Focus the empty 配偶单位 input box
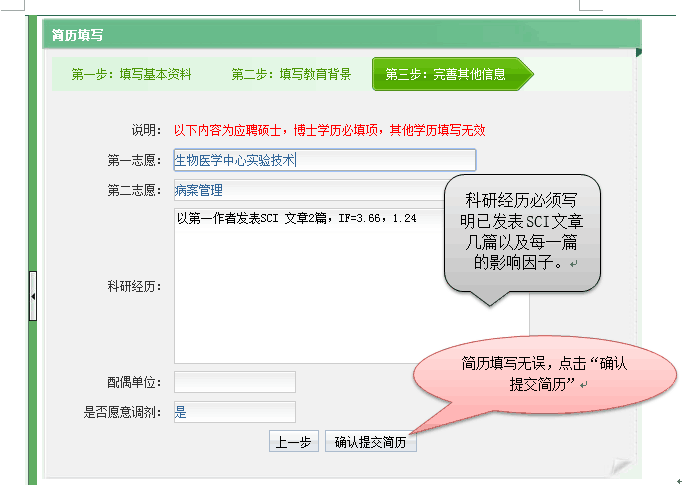 click(x=235, y=382)
